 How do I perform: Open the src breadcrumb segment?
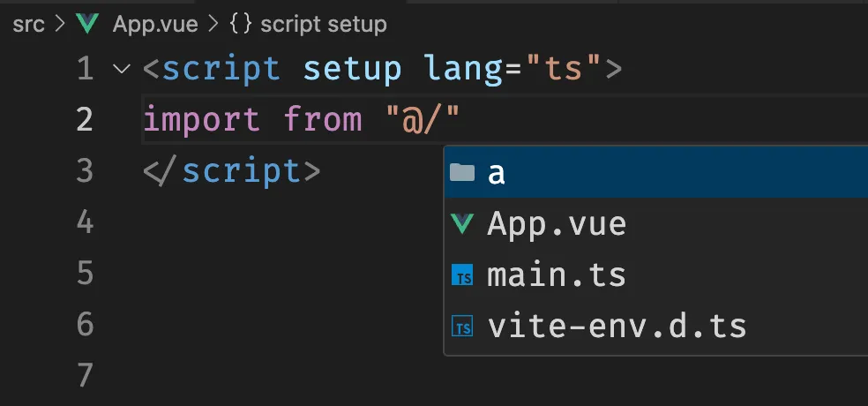[28, 24]
